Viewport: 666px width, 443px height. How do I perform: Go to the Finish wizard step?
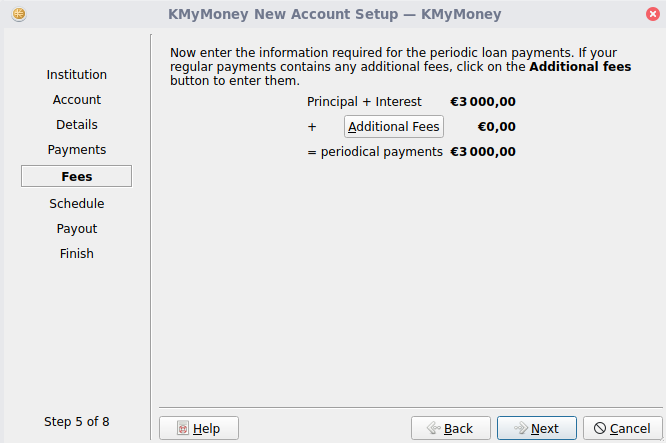tap(77, 253)
